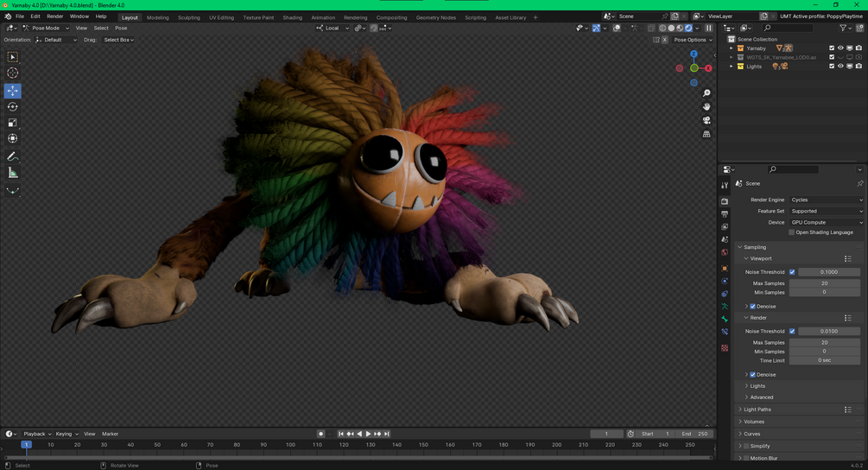Hide Lights collection with eye icon
The height and width of the screenshot is (470, 868).
click(x=840, y=67)
